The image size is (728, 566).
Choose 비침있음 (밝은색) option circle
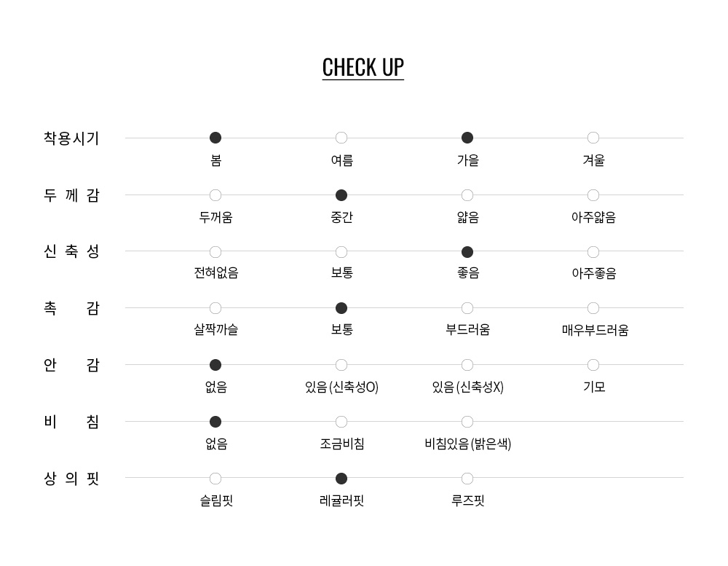(467, 422)
